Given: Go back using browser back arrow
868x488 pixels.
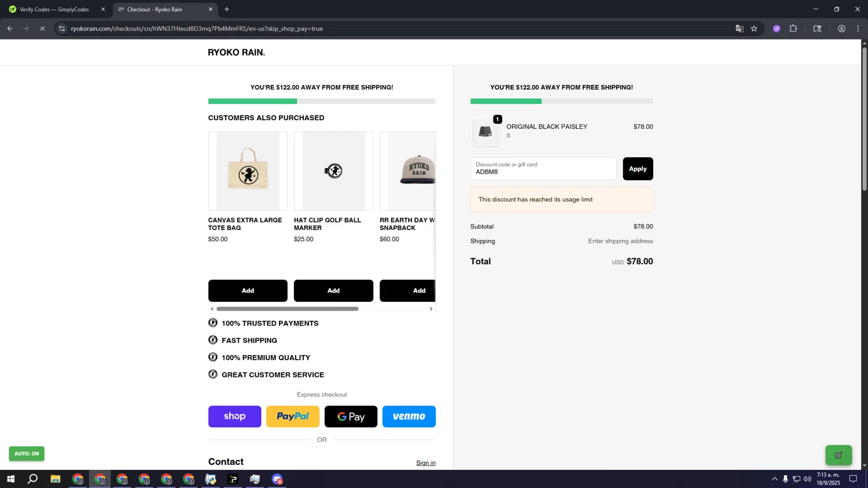Looking at the screenshot, I should (x=10, y=28).
